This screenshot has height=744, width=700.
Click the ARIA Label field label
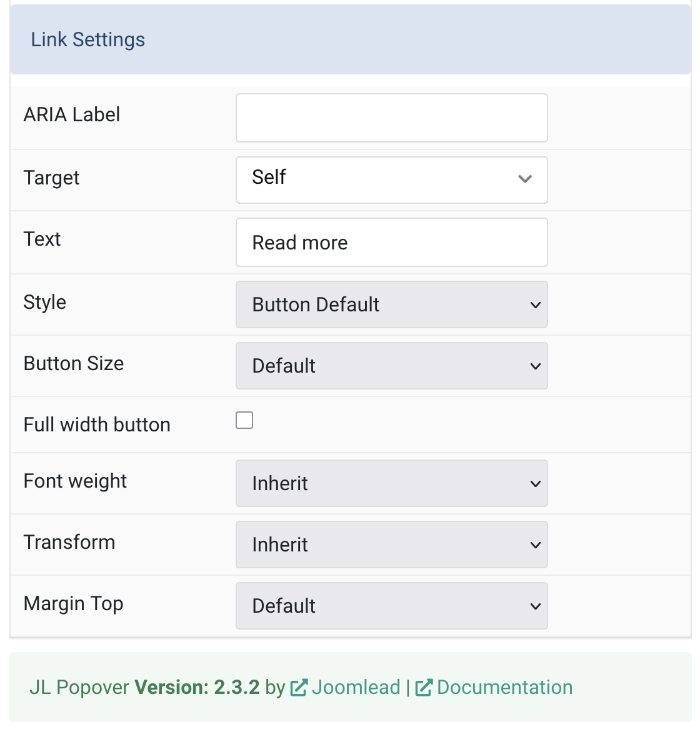click(72, 115)
